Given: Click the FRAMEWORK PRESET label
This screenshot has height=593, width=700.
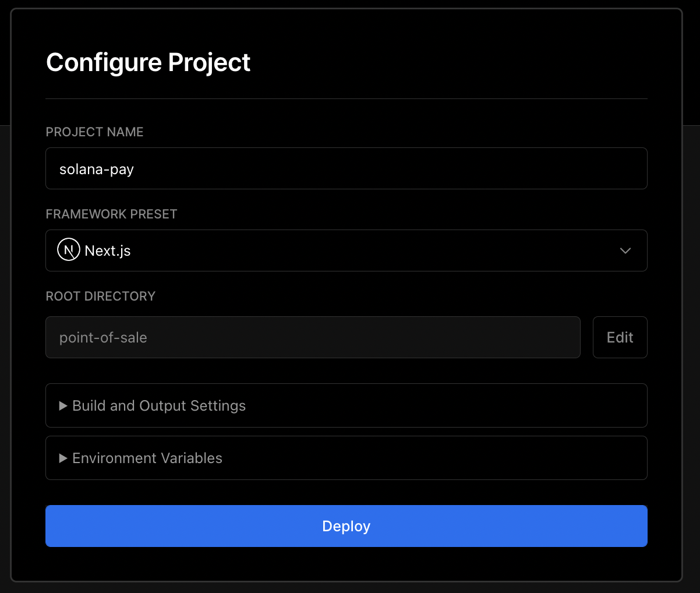Looking at the screenshot, I should coord(111,214).
